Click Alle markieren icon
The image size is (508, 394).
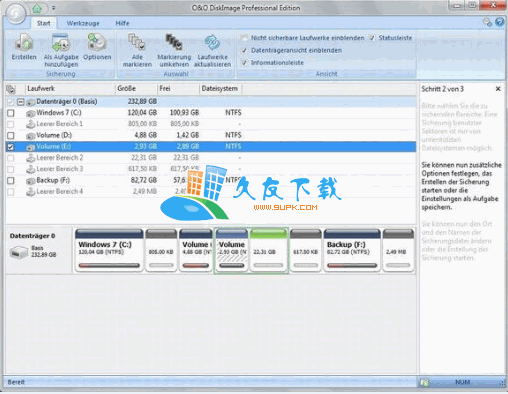(x=137, y=43)
